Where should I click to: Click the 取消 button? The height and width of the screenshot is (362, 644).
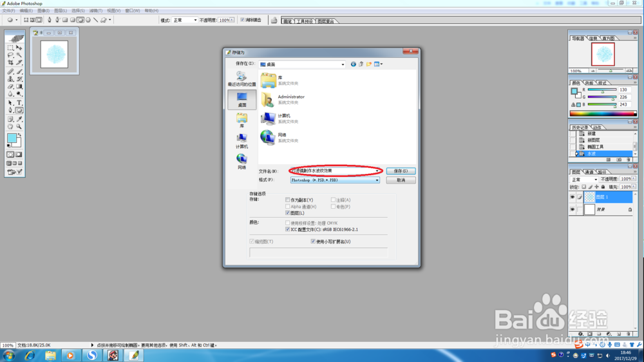click(x=401, y=180)
